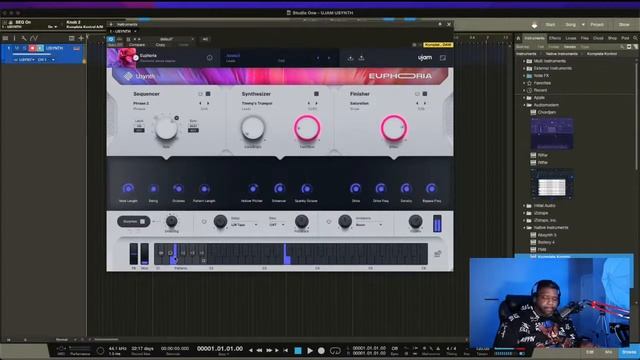The image size is (640, 360).
Task: Start playback with the transport Play button
Action: [x=310, y=350]
